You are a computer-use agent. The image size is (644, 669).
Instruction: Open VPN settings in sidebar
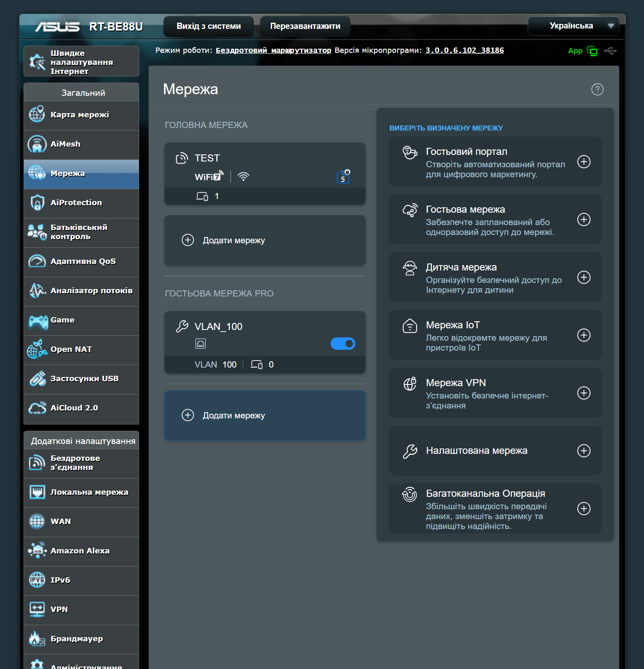coord(81,610)
